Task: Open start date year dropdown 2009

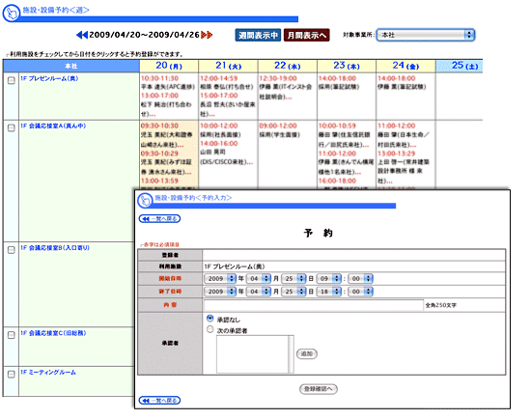Action: coord(220,278)
